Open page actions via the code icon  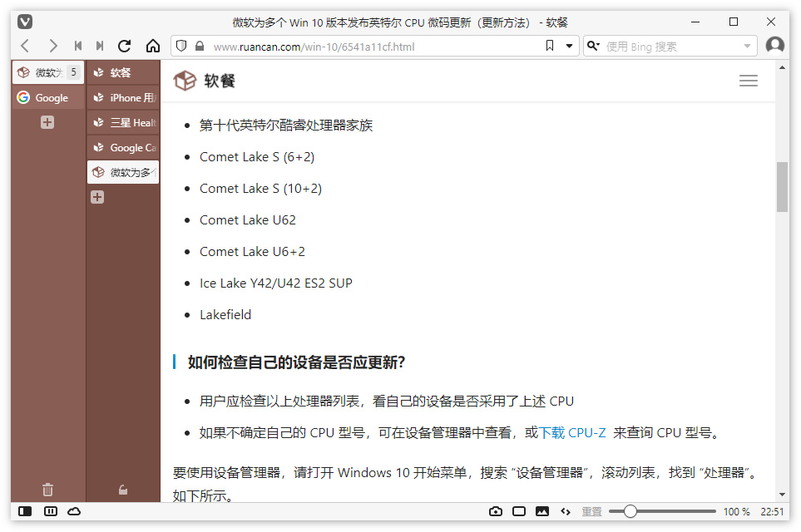(566, 511)
